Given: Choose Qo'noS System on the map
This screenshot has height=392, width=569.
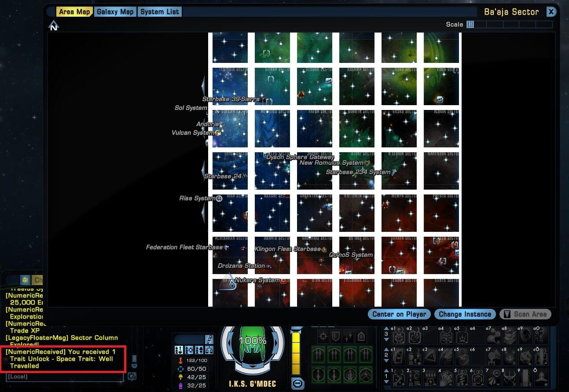Looking at the screenshot, I should 351,255.
